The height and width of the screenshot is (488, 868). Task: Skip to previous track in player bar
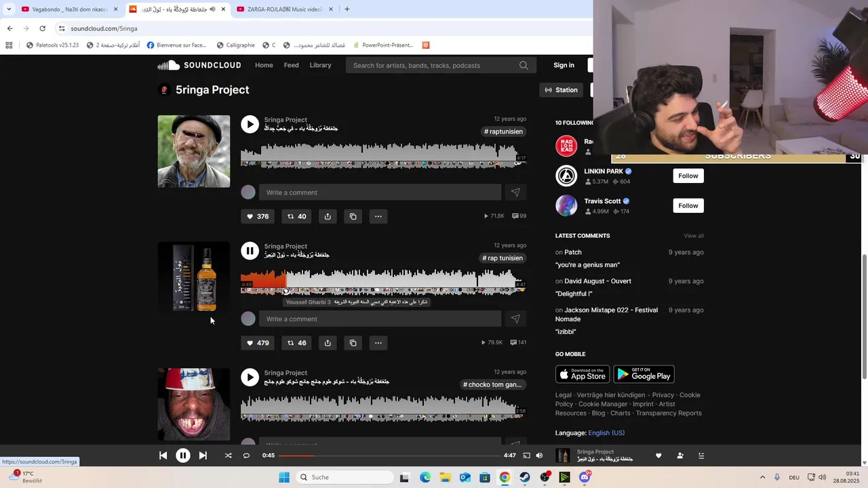163,455
